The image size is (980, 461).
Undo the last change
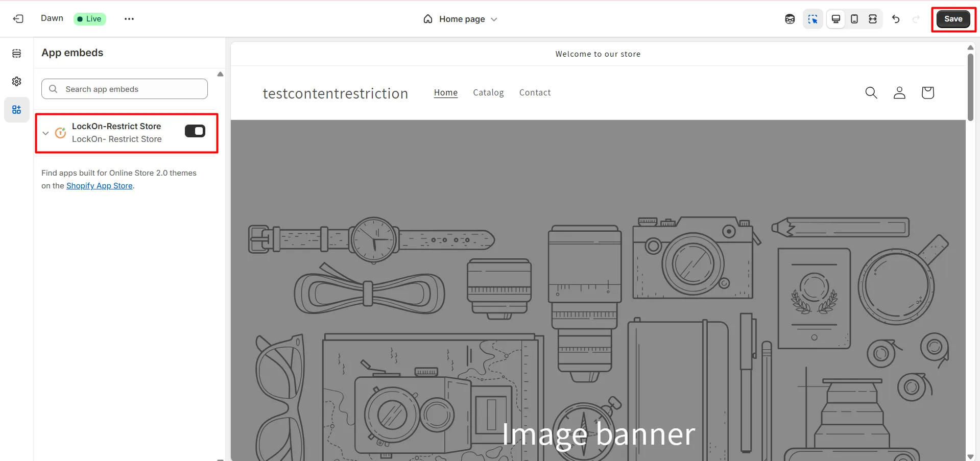click(x=896, y=19)
